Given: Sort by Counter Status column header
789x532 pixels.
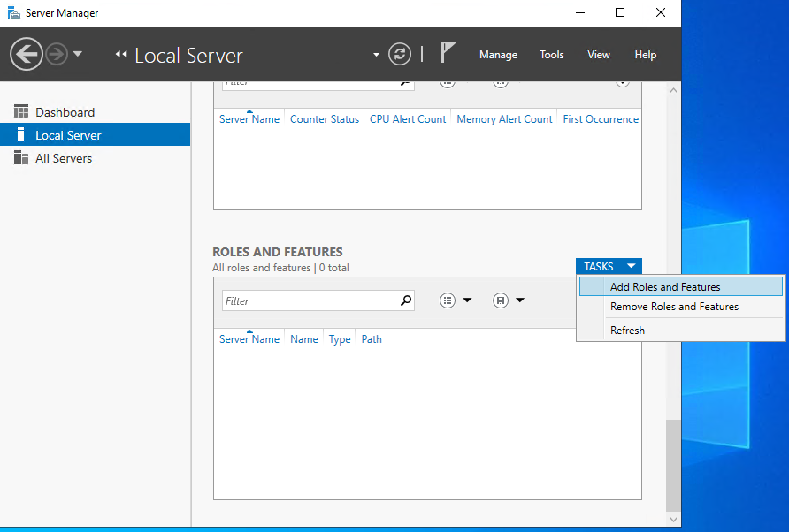Looking at the screenshot, I should (x=325, y=119).
